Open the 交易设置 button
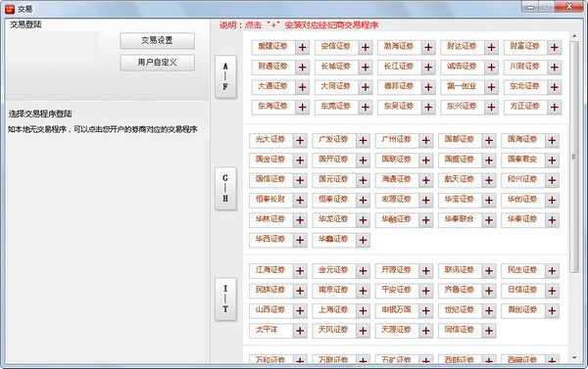Image resolution: width=588 pixels, height=369 pixels. pos(157,41)
